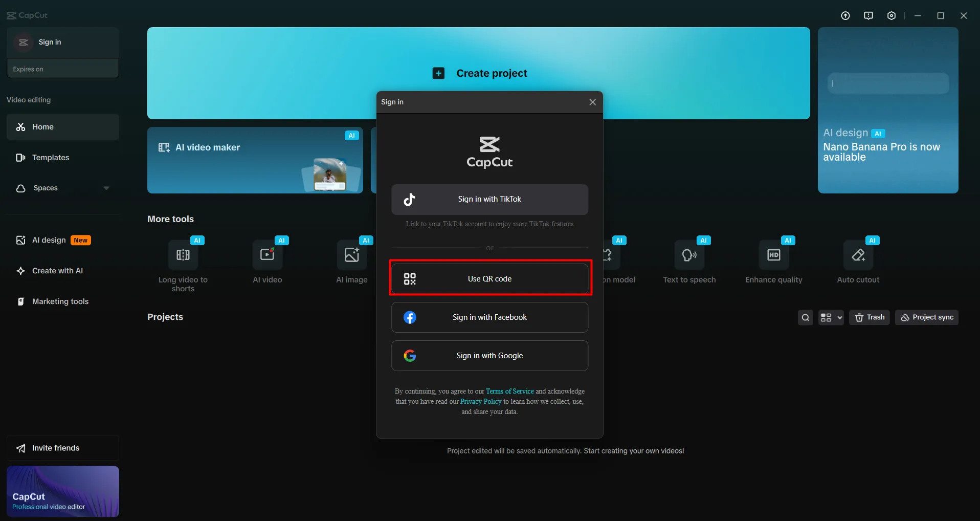The height and width of the screenshot is (521, 980).
Task: Click Invite friends in the sidebar
Action: 63,448
